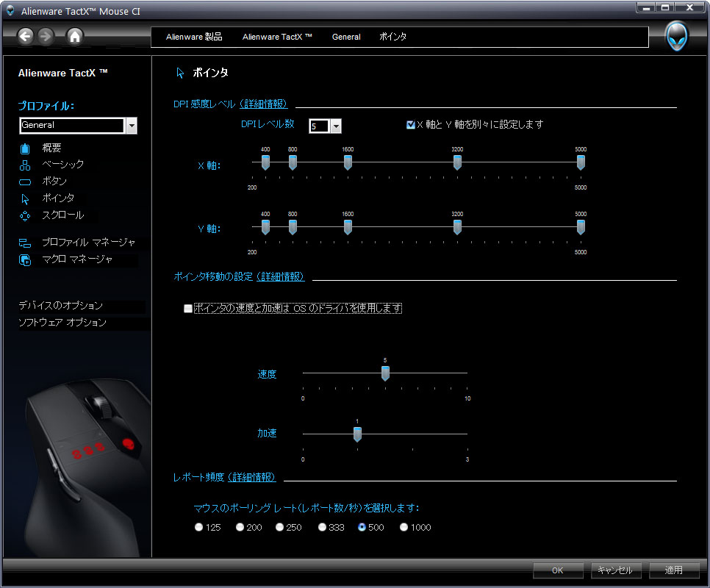Click Y軸 5000 DPI slider handle
The width and height of the screenshot is (710, 588).
[581, 227]
